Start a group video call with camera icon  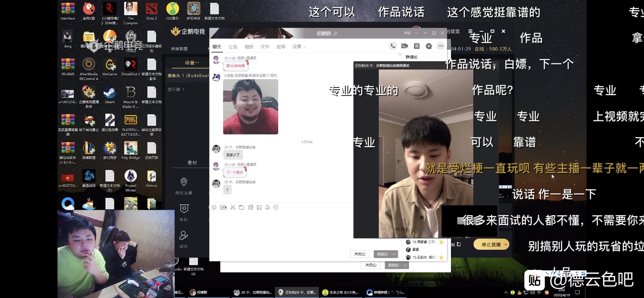[405, 46]
